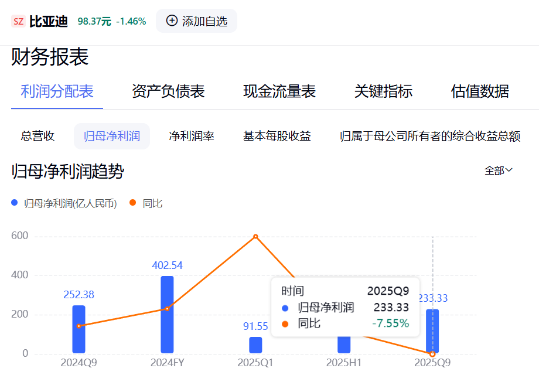This screenshot has height=392, width=539.
Task: Click the 2025Q9 orange line point
Action: pos(432,354)
